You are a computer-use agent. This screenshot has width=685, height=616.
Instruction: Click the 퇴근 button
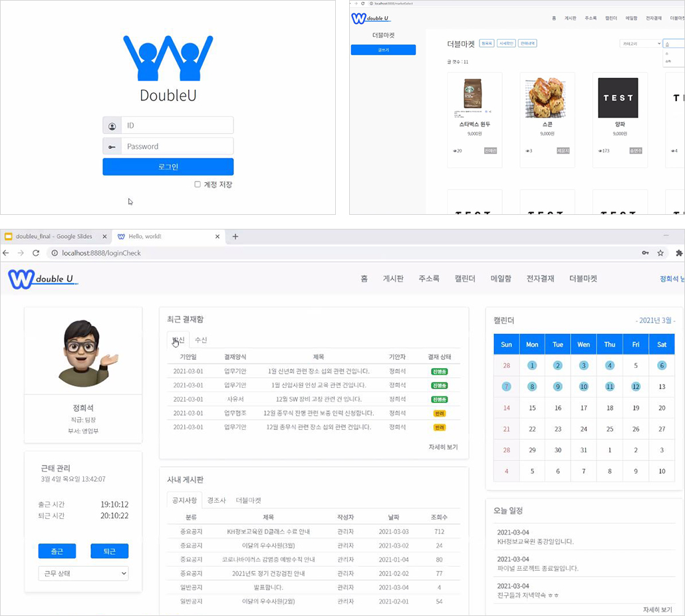110,551
